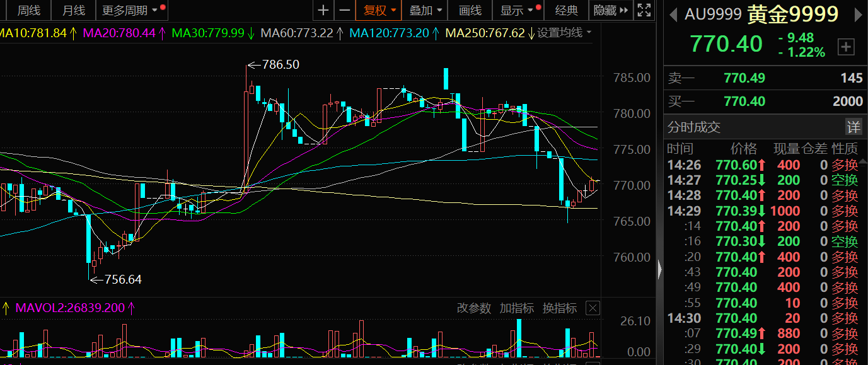Select MA10:781.84 moving average label
This screenshot has width=868, height=365.
[x=33, y=33]
